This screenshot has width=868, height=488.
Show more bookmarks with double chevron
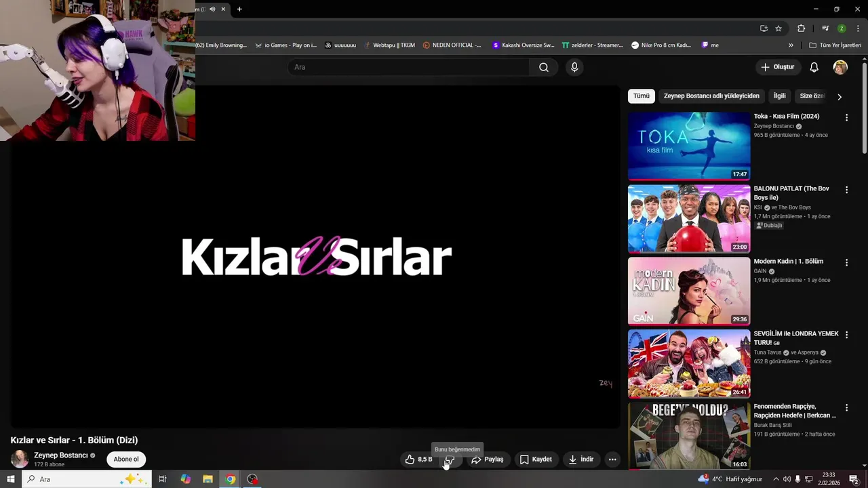coord(791,45)
